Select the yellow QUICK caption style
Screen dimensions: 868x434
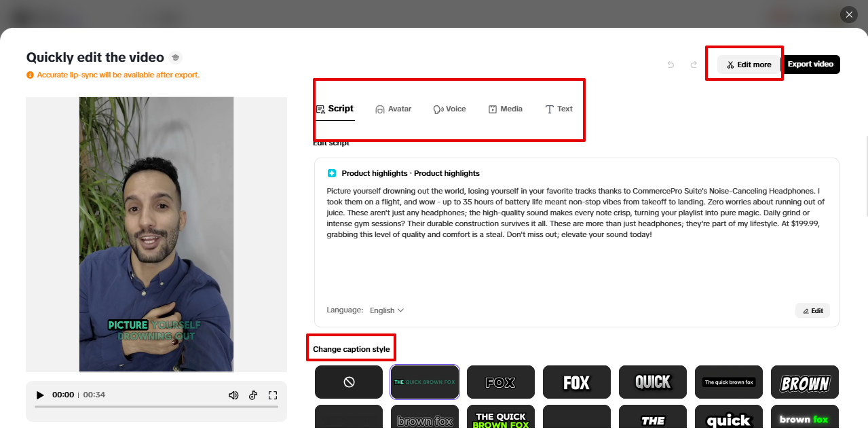(652, 382)
